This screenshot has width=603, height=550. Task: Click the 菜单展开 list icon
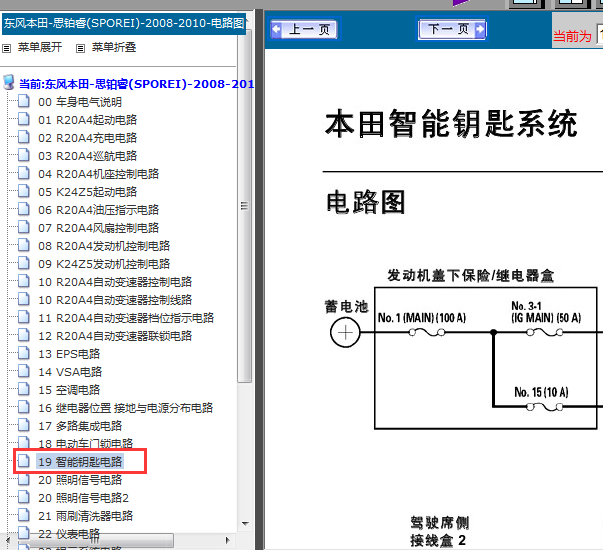tap(7, 48)
